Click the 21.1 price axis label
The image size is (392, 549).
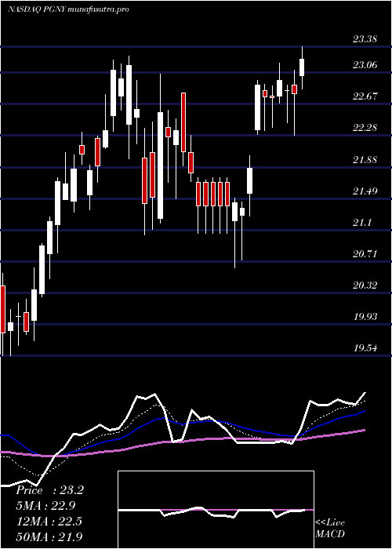click(362, 223)
